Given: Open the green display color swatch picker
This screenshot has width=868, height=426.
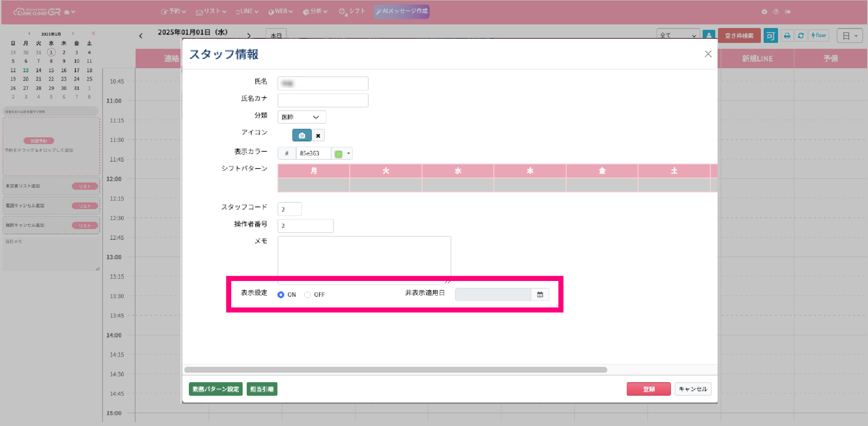Looking at the screenshot, I should 342,154.
